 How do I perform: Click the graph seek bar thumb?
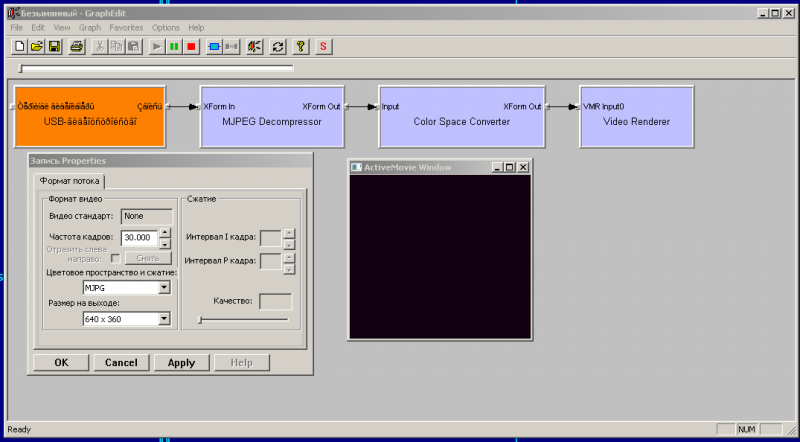(21, 68)
